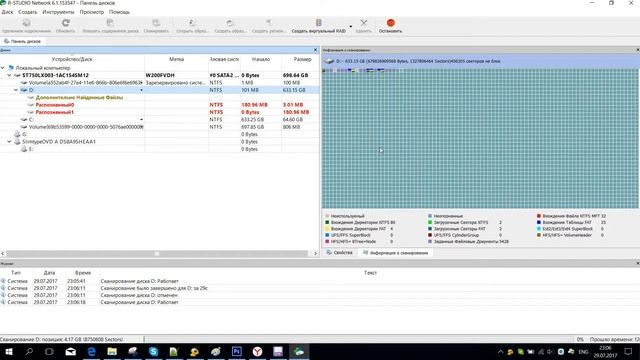Open the Mail app from taskbar
Screen dimensions: 640x360
[71, 351]
